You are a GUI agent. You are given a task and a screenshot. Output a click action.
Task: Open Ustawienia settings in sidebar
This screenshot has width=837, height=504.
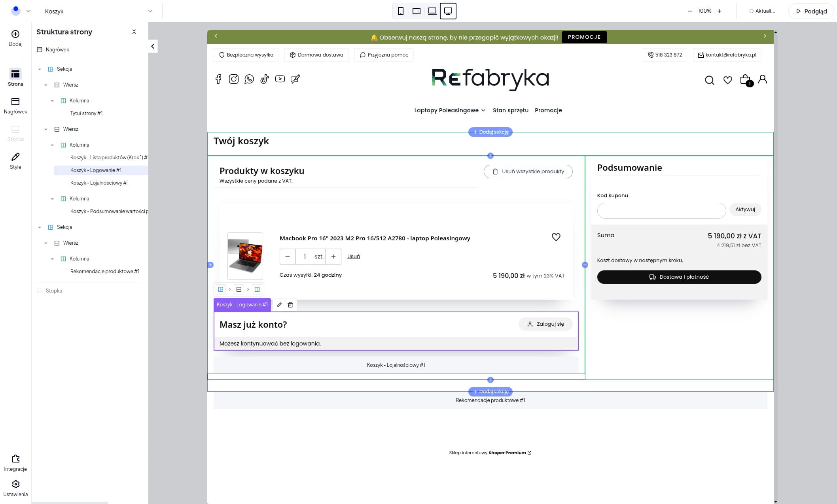tap(15, 489)
